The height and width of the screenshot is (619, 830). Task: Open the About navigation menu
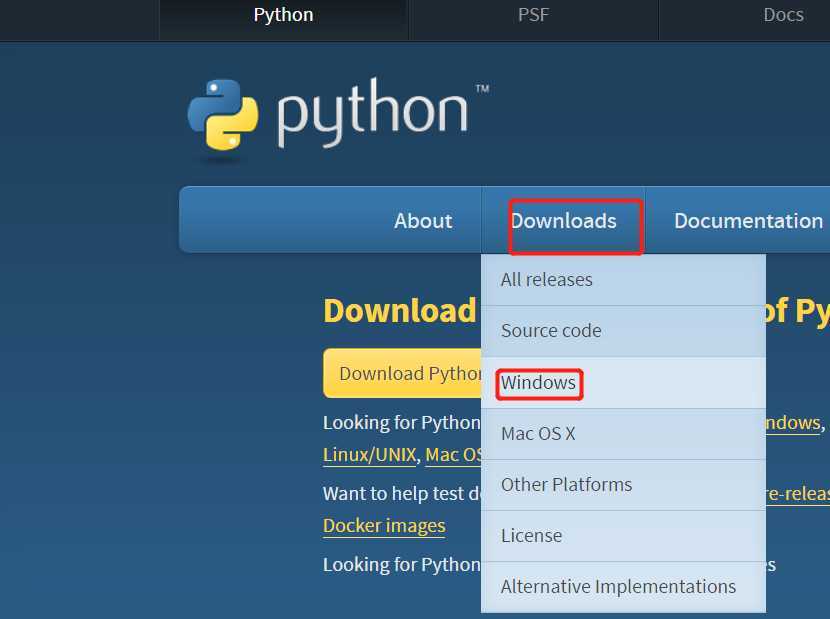pyautogui.click(x=423, y=220)
